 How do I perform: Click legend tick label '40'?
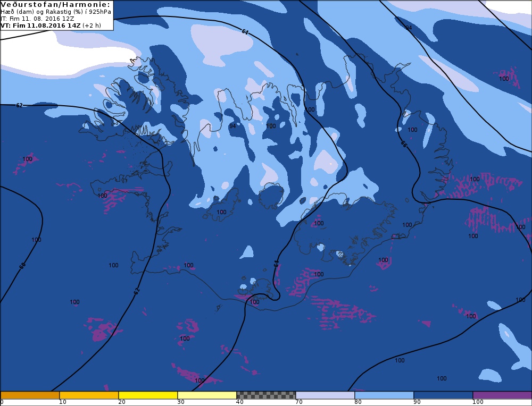point(240,402)
